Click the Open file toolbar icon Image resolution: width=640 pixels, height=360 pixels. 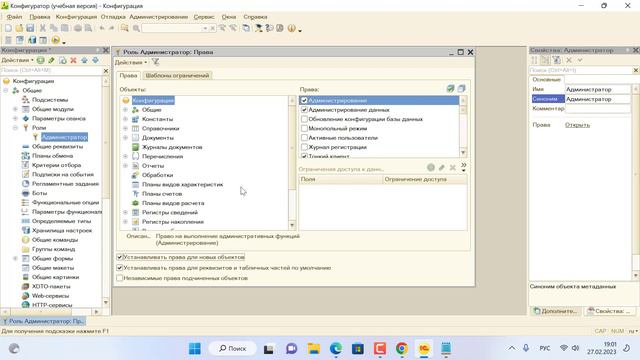point(19,28)
